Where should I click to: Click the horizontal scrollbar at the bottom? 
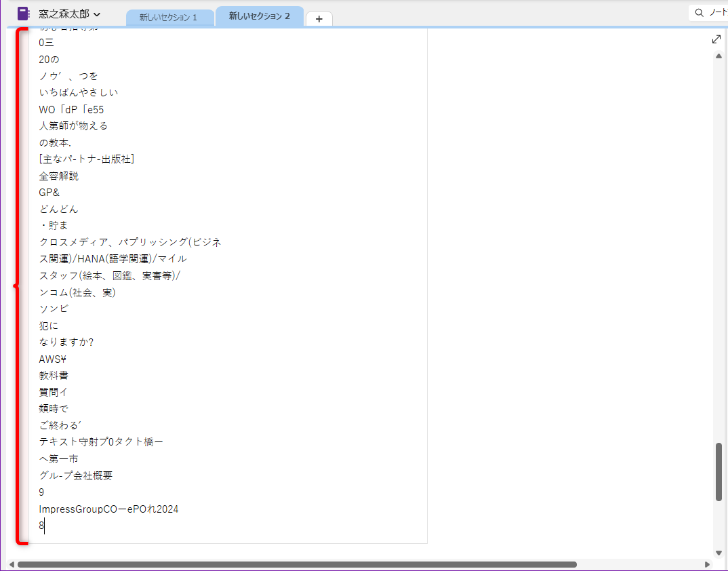298,564
